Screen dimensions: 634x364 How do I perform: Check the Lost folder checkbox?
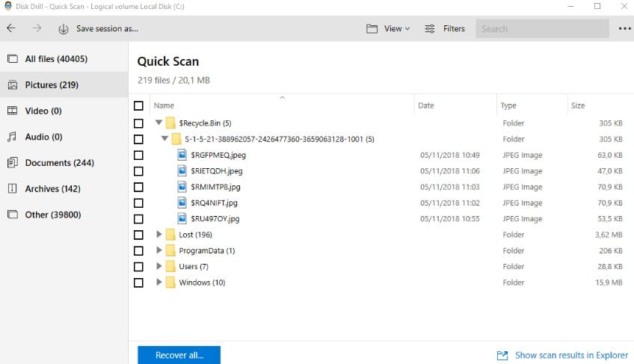pos(138,235)
